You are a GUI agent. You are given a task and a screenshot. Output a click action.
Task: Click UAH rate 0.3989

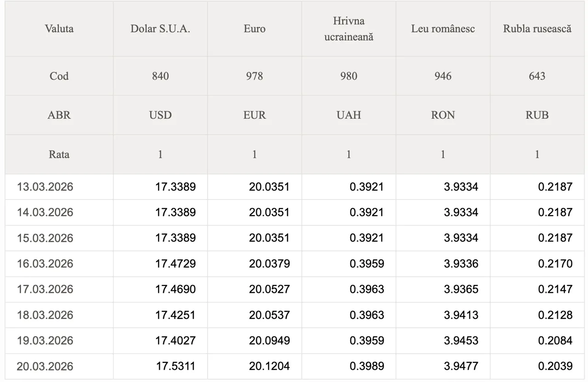[x=367, y=366]
